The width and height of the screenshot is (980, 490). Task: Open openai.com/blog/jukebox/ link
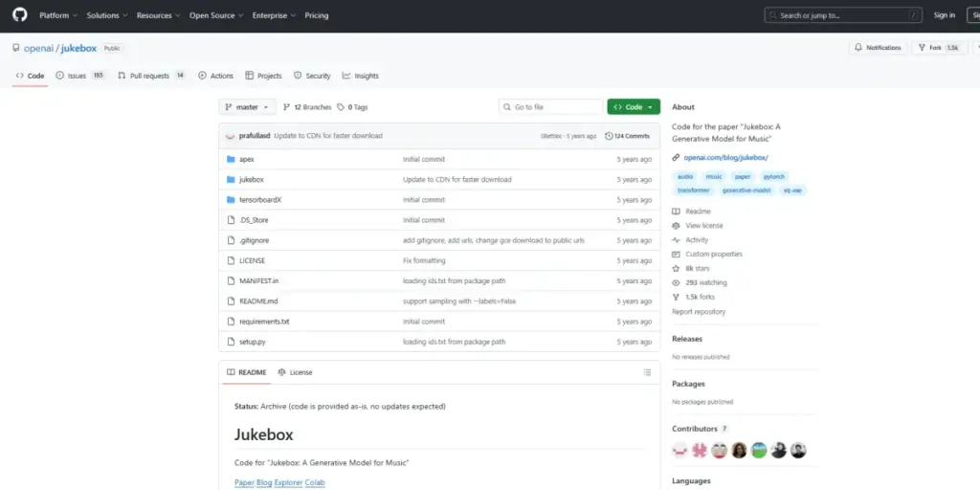pos(725,158)
